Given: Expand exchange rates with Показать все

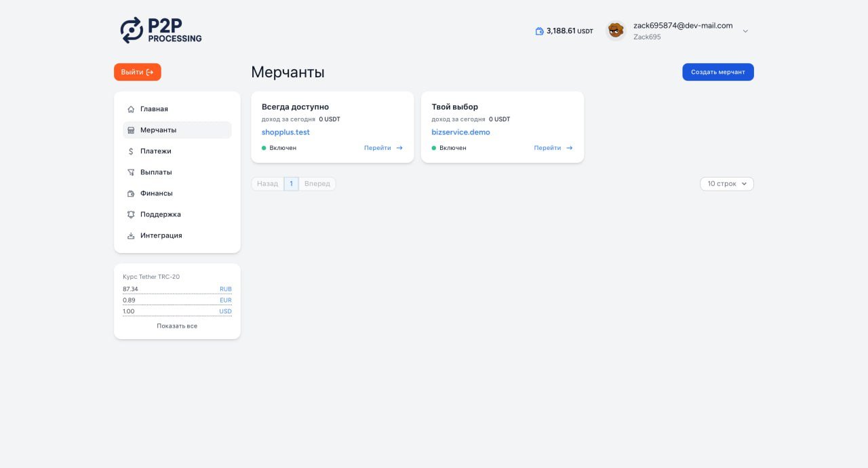Looking at the screenshot, I should (x=177, y=326).
